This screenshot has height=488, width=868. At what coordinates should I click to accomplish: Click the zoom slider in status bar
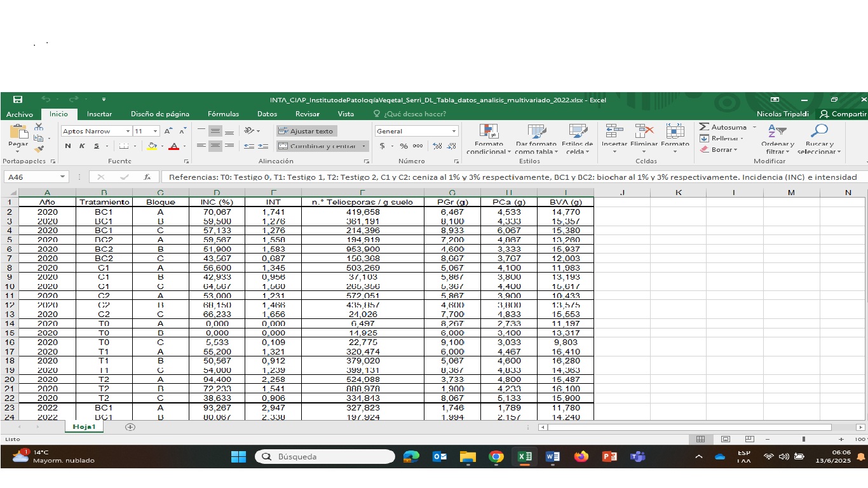click(804, 439)
